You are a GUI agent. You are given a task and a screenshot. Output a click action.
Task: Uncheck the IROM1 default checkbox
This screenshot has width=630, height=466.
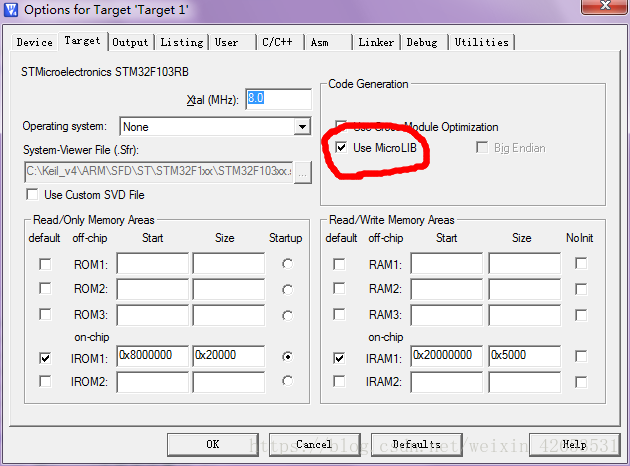click(45, 358)
